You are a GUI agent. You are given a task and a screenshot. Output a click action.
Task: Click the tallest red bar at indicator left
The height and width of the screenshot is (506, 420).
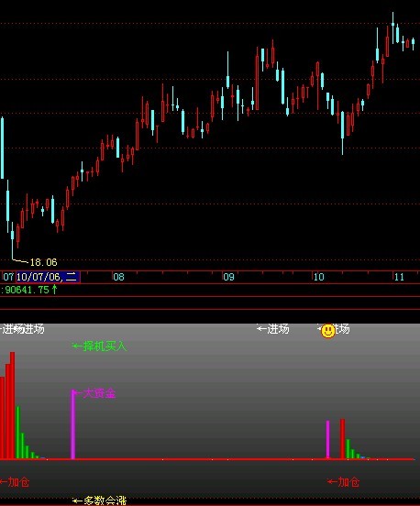point(12,405)
